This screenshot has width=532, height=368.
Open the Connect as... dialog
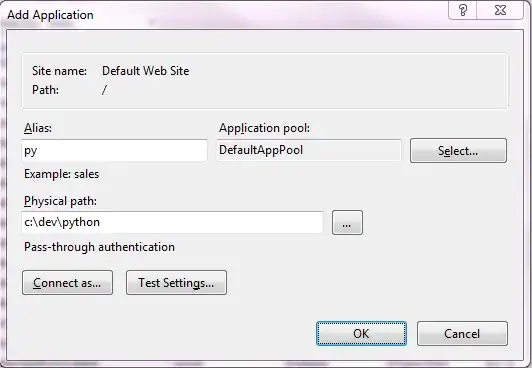click(67, 283)
